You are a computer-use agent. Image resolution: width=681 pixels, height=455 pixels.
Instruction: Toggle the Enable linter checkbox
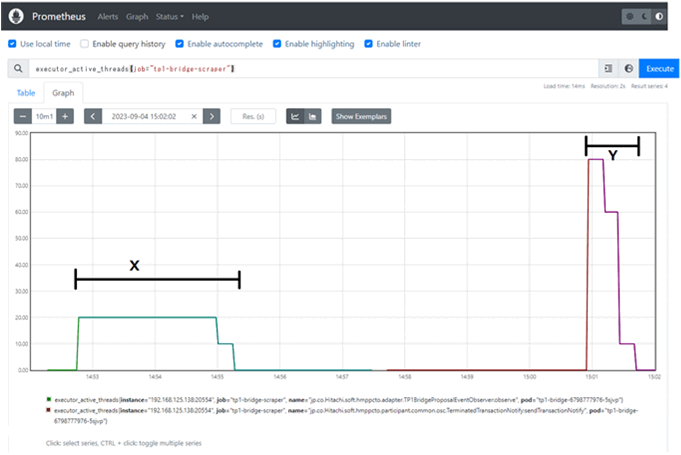(369, 44)
